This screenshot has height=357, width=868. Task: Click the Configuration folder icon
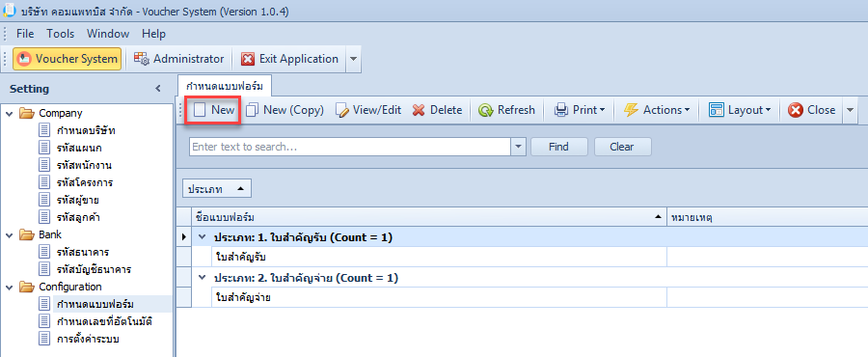[x=27, y=287]
